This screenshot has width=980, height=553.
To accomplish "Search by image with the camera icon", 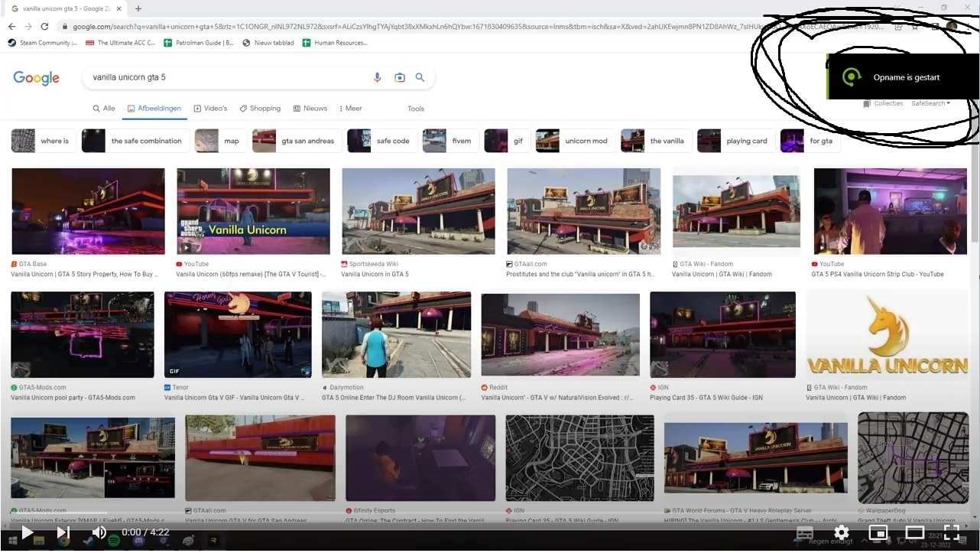I will pos(399,77).
